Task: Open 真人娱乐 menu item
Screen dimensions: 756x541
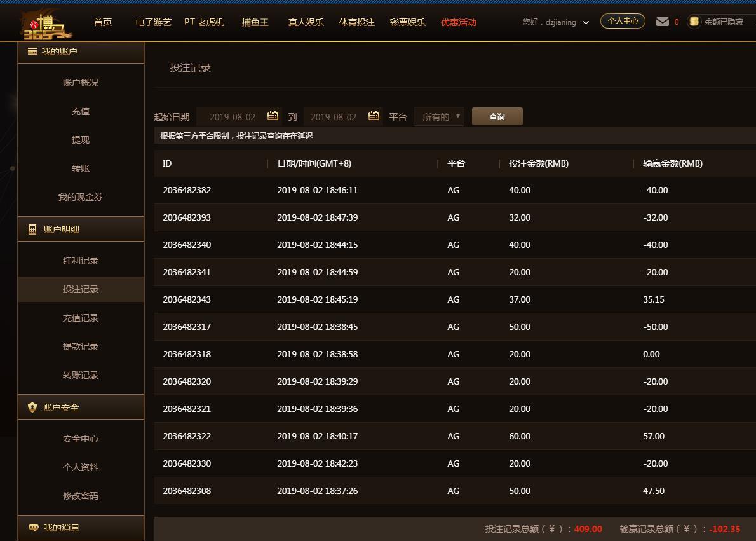Action: click(306, 22)
